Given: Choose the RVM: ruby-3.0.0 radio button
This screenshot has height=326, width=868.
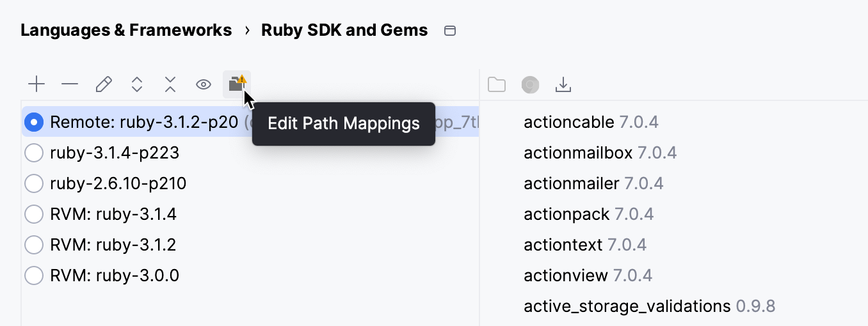Looking at the screenshot, I should (x=33, y=276).
